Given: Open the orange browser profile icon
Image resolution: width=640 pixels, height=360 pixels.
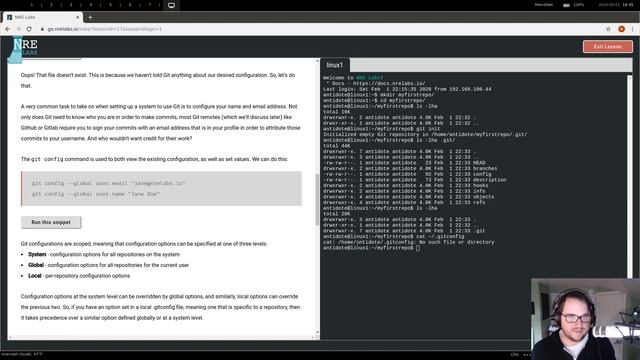Looking at the screenshot, I should click(x=621, y=29).
